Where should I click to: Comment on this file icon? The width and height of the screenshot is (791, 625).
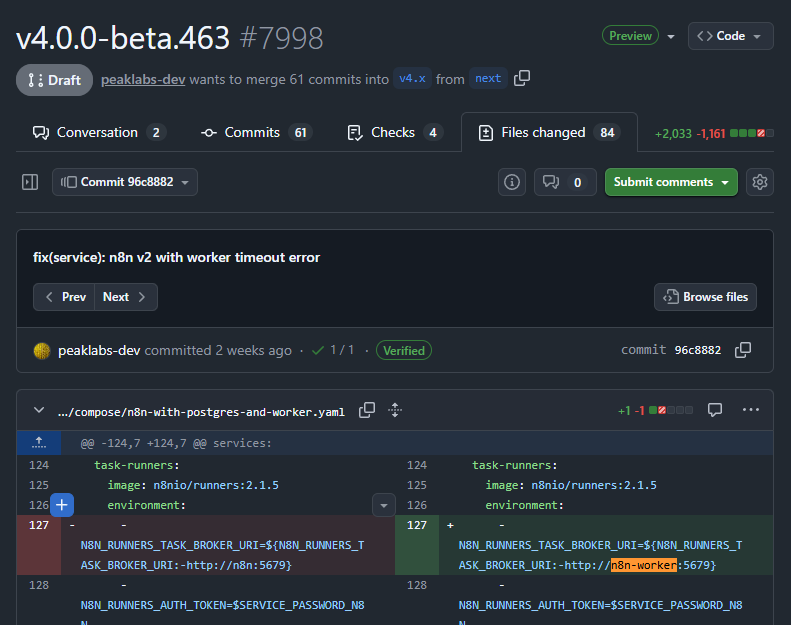(x=715, y=410)
